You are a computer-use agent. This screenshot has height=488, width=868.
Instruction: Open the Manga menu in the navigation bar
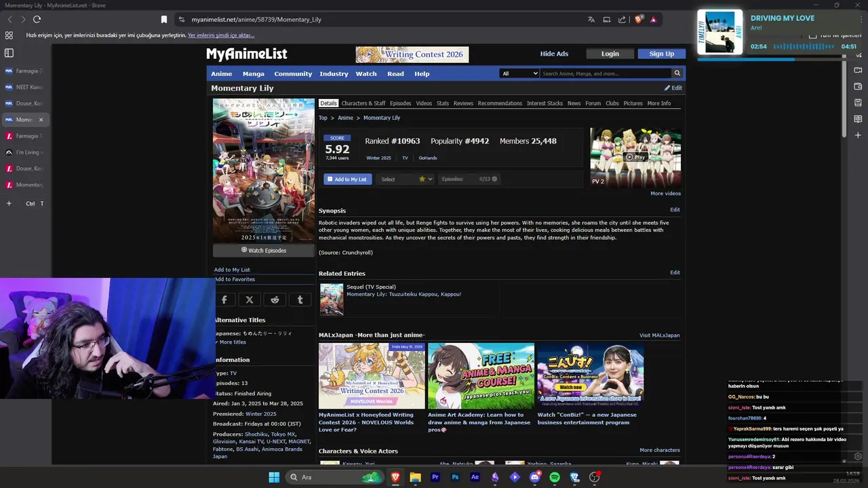pyautogui.click(x=254, y=74)
